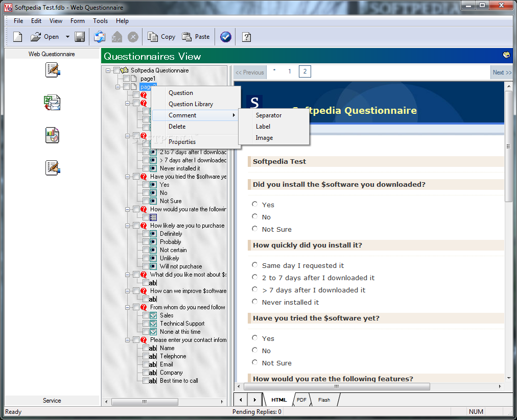Viewport: 517px width, 420px height.
Task: Click the text field icon beside Telephone
Action: [x=153, y=356]
